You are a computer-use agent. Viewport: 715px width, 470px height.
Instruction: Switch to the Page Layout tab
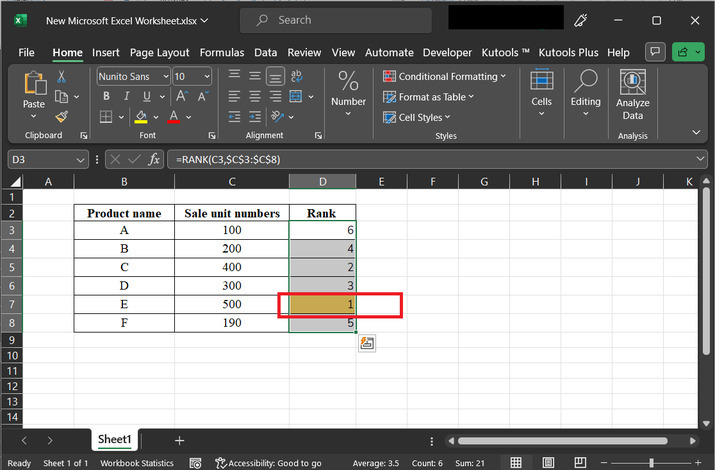159,52
